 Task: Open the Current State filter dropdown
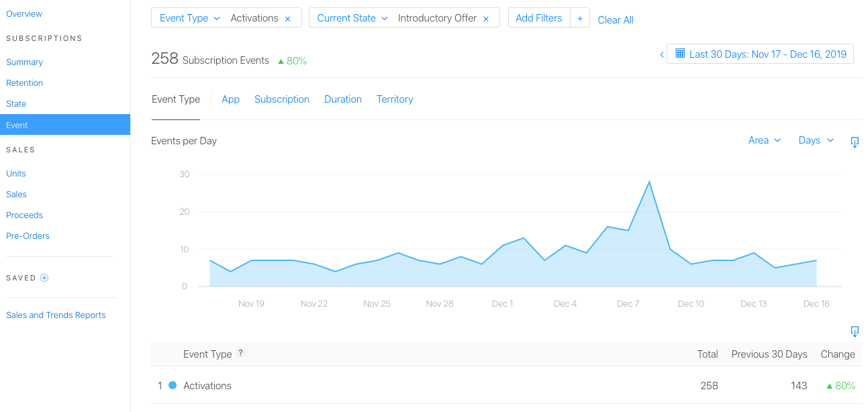pos(352,18)
